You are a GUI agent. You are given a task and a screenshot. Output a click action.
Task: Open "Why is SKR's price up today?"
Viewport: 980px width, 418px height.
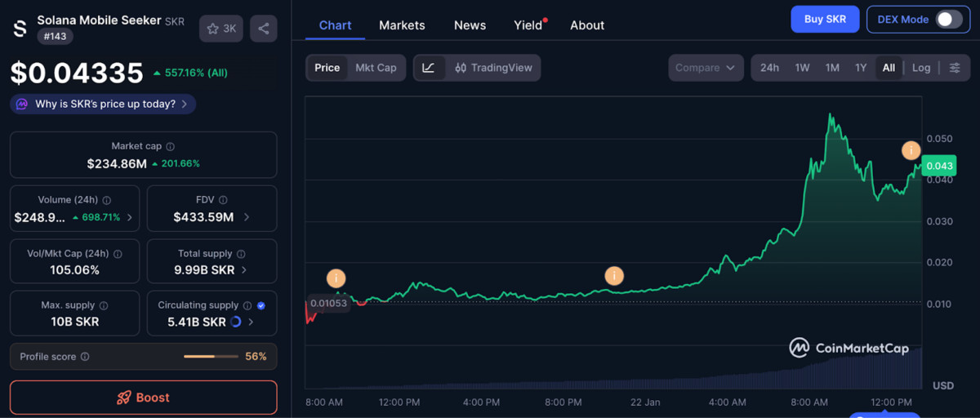click(x=103, y=104)
